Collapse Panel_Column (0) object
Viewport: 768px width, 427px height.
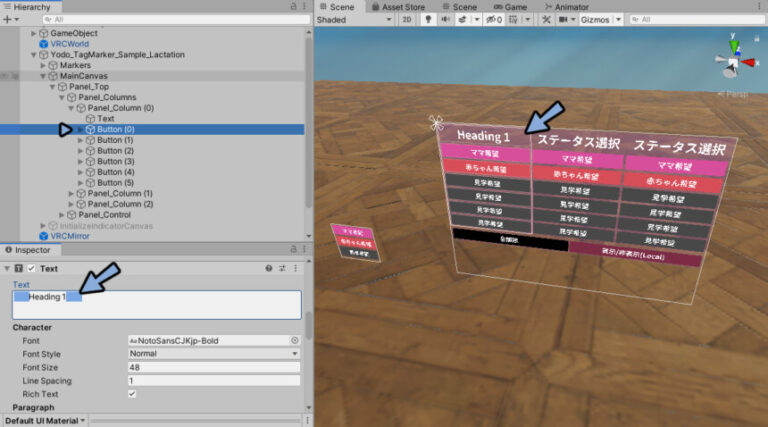(71, 108)
